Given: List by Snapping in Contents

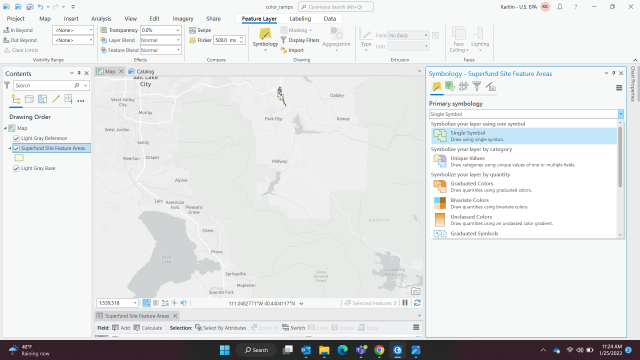Looking at the screenshot, I should point(68,99).
